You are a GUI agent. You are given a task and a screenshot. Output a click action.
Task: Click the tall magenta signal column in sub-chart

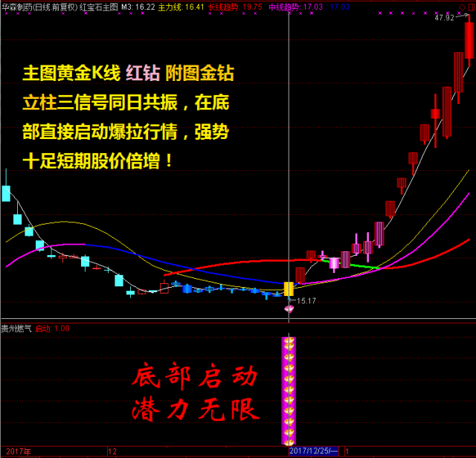289,390
